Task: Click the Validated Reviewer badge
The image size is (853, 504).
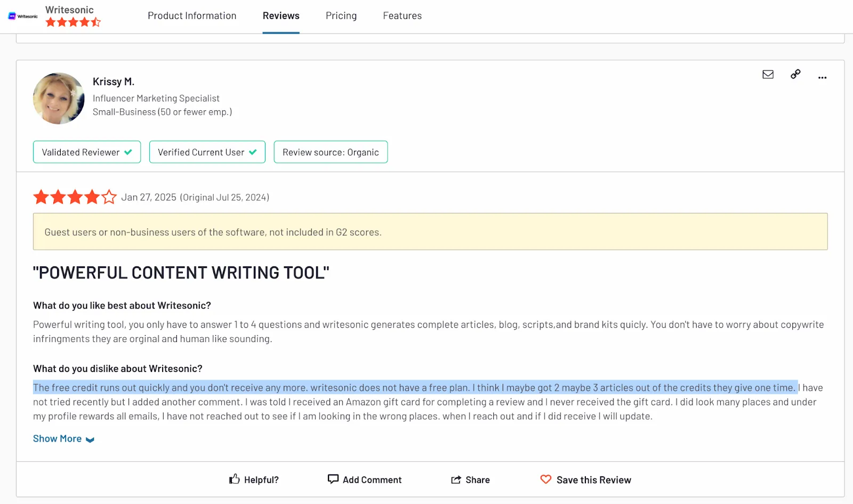Action: pos(87,152)
